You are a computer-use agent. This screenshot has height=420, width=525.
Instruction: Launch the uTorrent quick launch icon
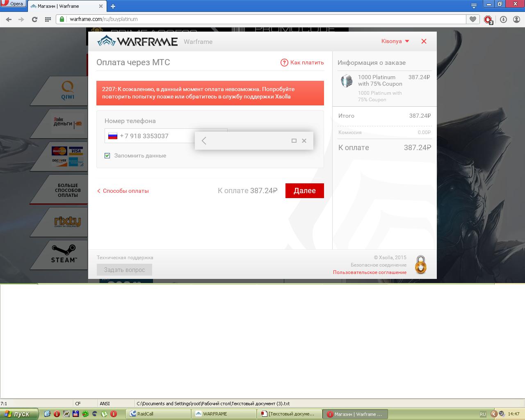(104, 414)
